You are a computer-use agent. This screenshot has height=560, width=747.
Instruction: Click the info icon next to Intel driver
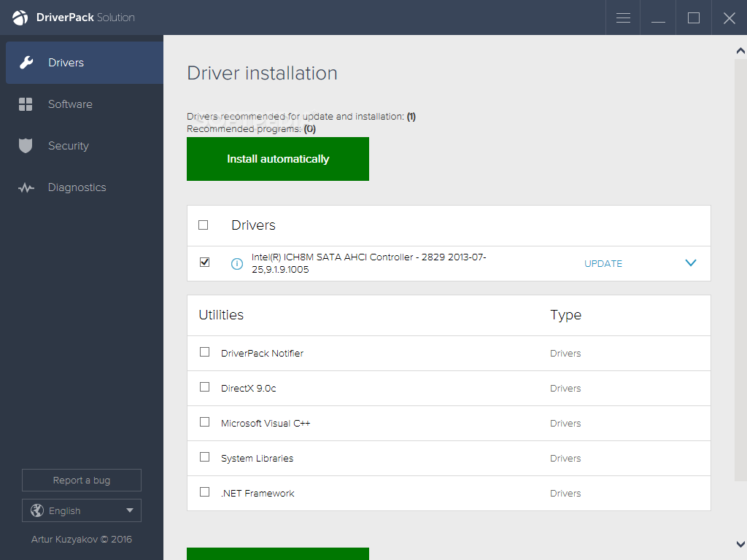[236, 263]
